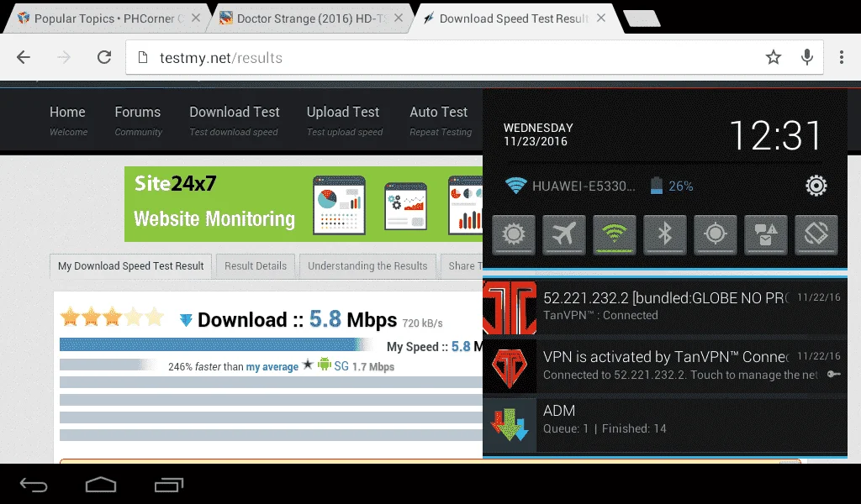The image size is (861, 504).
Task: Toggle the location GPS quick setting
Action: point(716,234)
